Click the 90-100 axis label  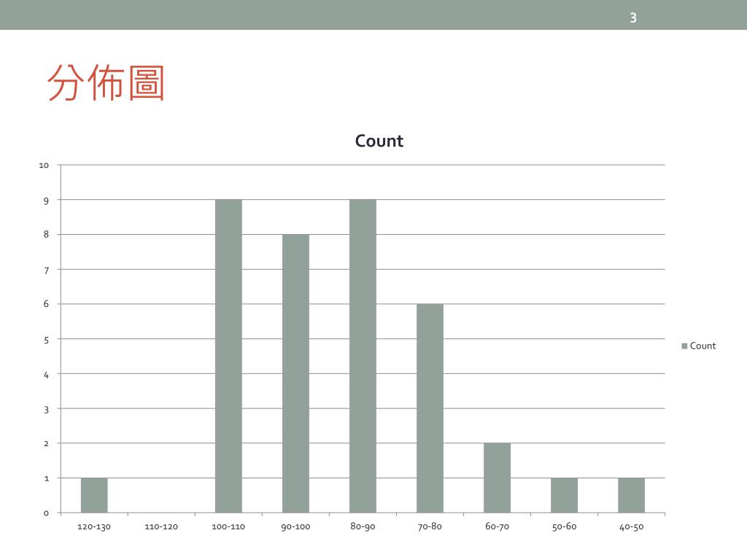click(295, 526)
